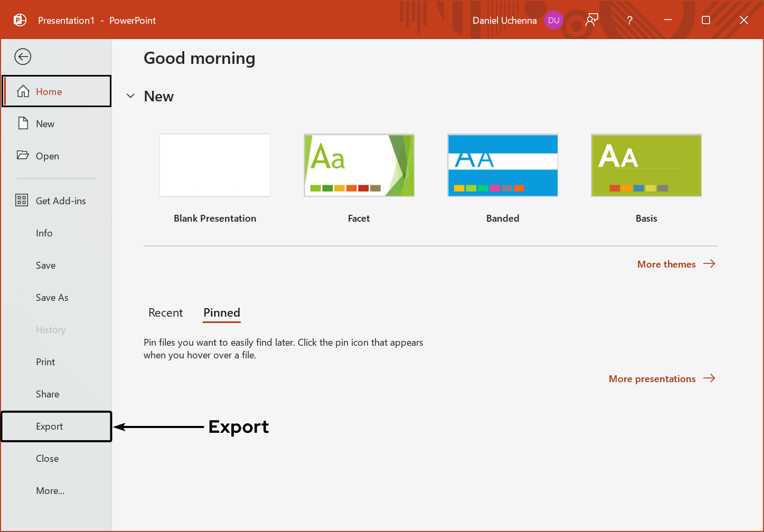The width and height of the screenshot is (764, 532).
Task: Open the Info page
Action: point(44,233)
